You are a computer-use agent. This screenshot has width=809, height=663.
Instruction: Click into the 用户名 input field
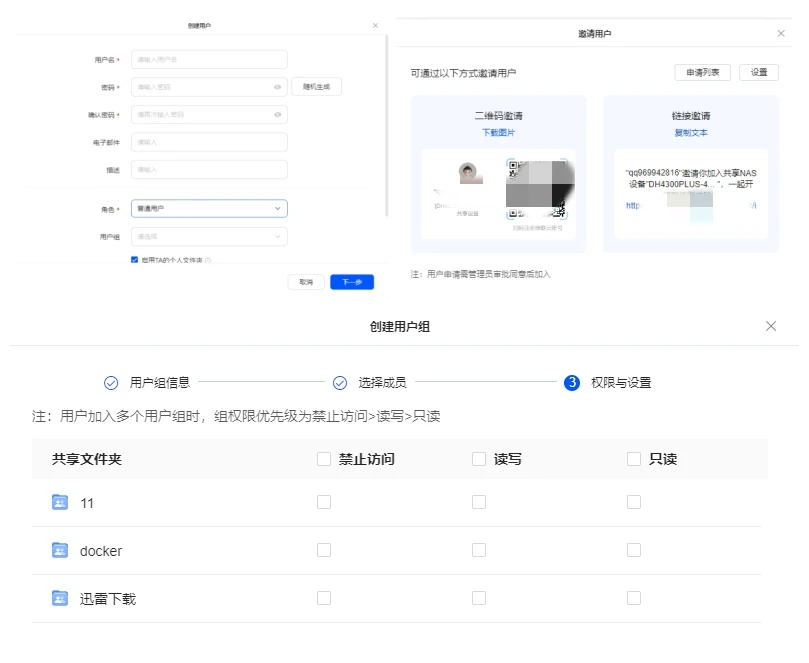(209, 59)
